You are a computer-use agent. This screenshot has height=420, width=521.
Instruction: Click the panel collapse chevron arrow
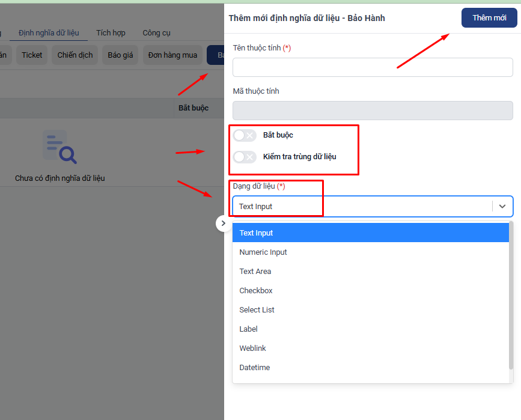coord(224,223)
